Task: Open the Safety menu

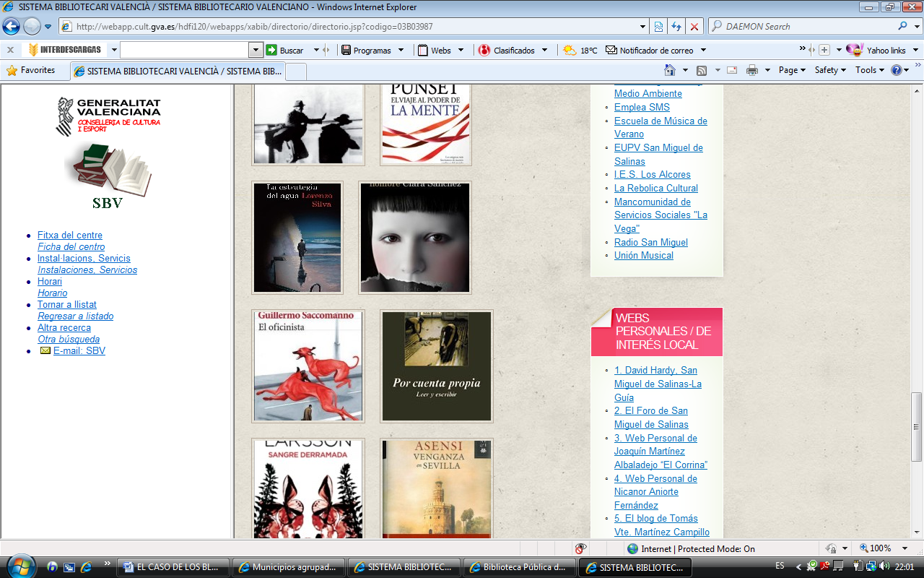Action: tap(830, 70)
